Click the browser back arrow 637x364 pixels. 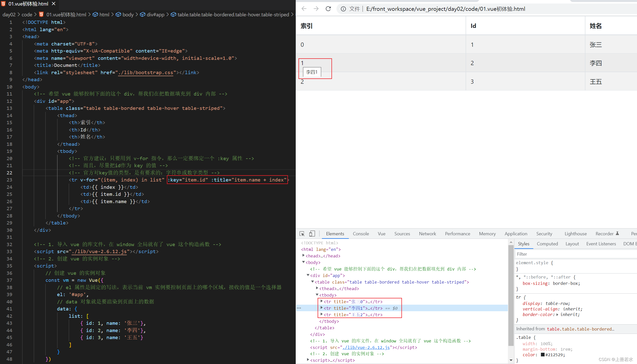click(x=304, y=9)
